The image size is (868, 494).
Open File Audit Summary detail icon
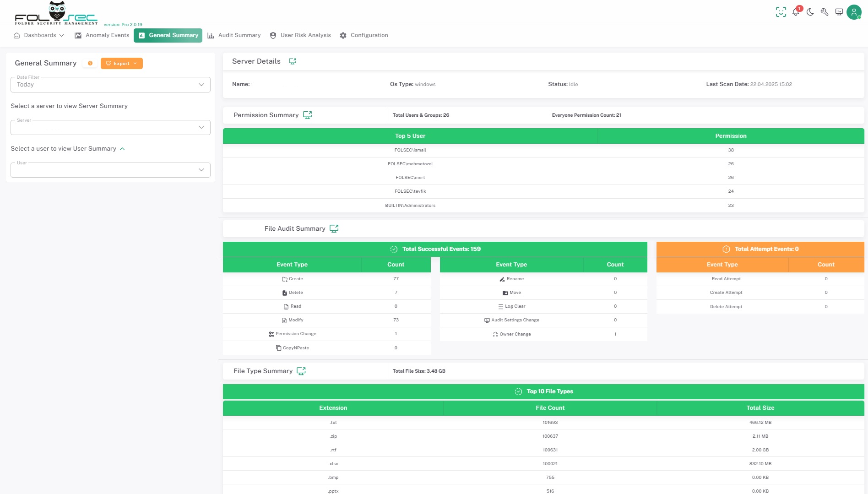click(334, 228)
